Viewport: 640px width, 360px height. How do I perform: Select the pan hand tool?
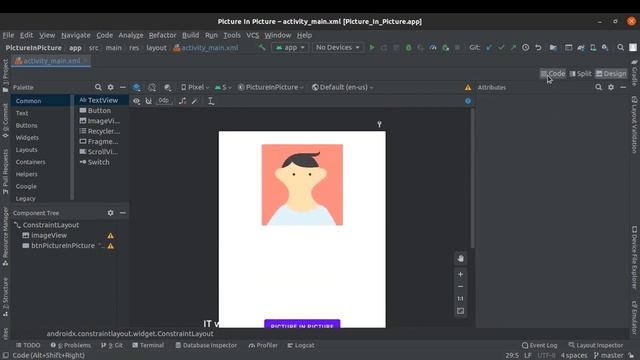click(460, 258)
